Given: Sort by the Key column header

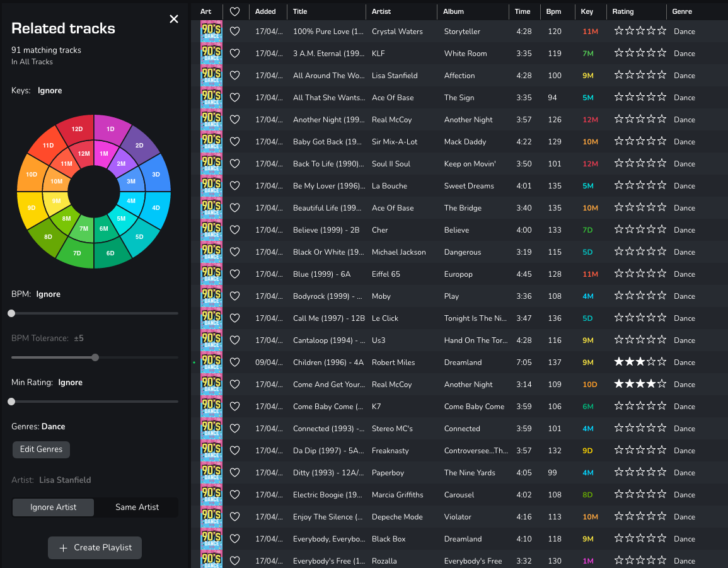Looking at the screenshot, I should pyautogui.click(x=587, y=11).
